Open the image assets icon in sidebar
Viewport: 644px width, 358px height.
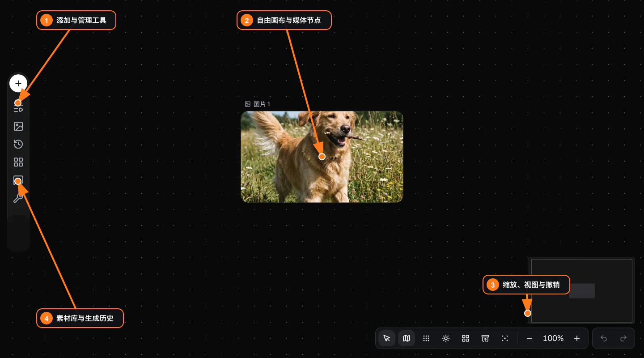pyautogui.click(x=18, y=126)
